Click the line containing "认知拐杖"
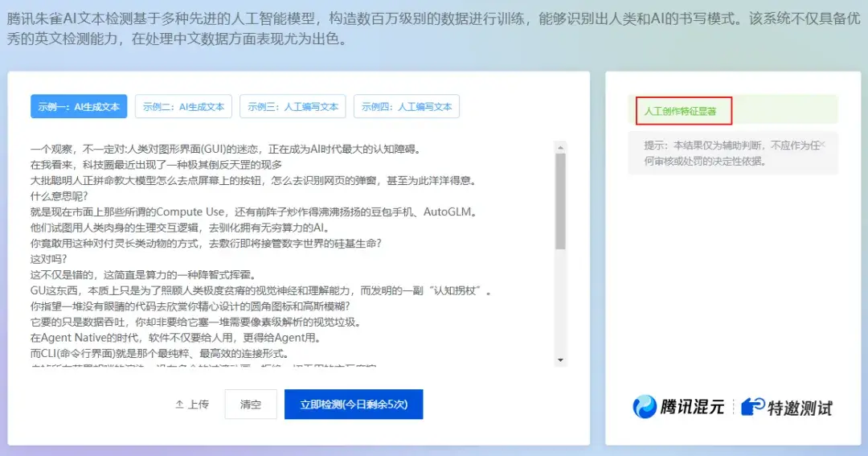 coord(261,290)
